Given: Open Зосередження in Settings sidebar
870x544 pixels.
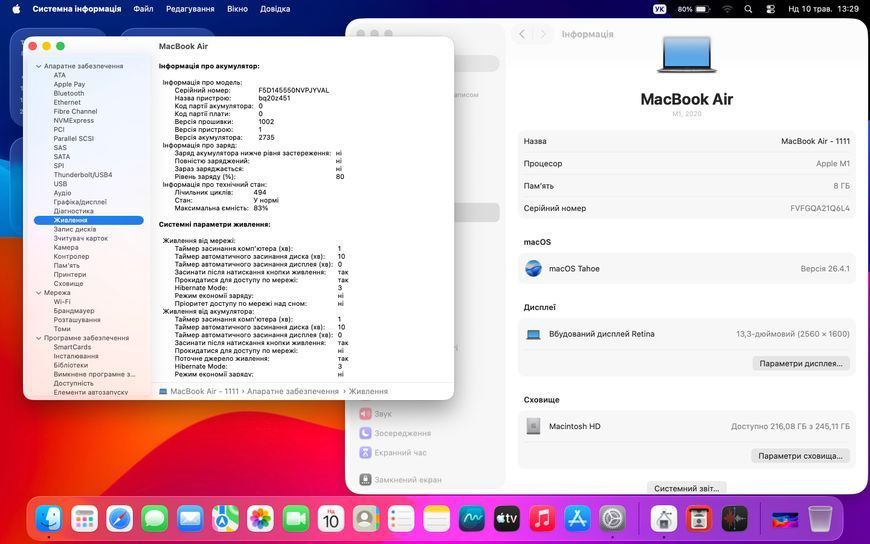Looking at the screenshot, I should pyautogui.click(x=394, y=433).
